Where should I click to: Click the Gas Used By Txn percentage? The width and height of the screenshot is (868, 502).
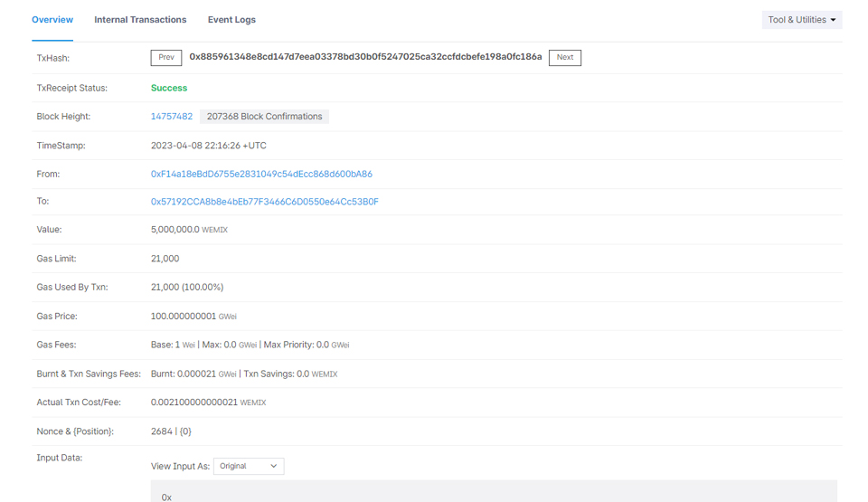click(x=203, y=288)
